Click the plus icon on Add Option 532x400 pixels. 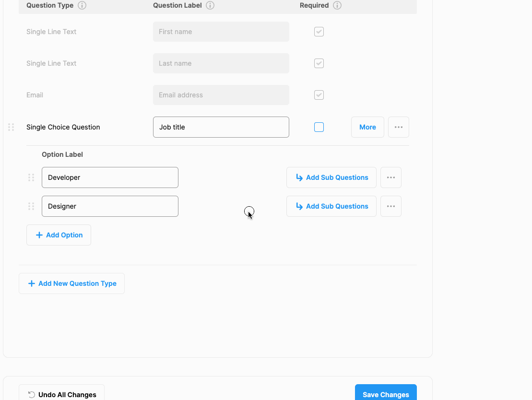click(38, 235)
